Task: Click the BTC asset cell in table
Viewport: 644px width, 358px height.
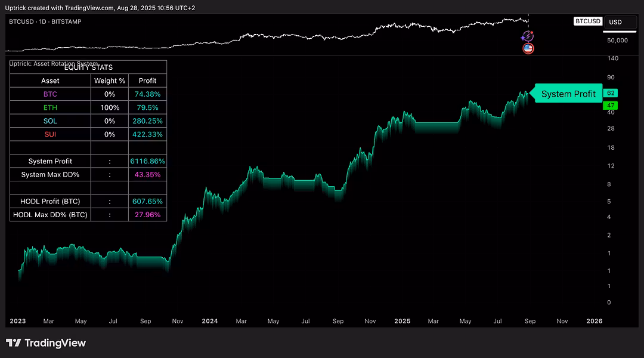Action: pyautogui.click(x=50, y=94)
